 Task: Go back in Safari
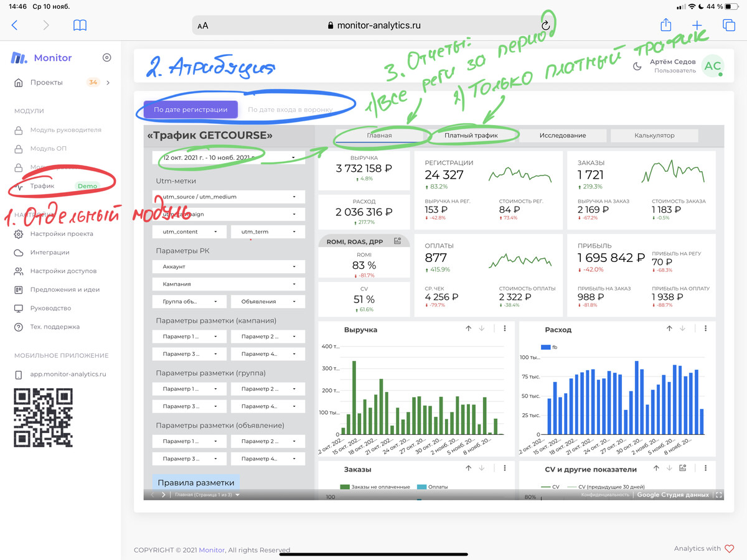point(15,26)
